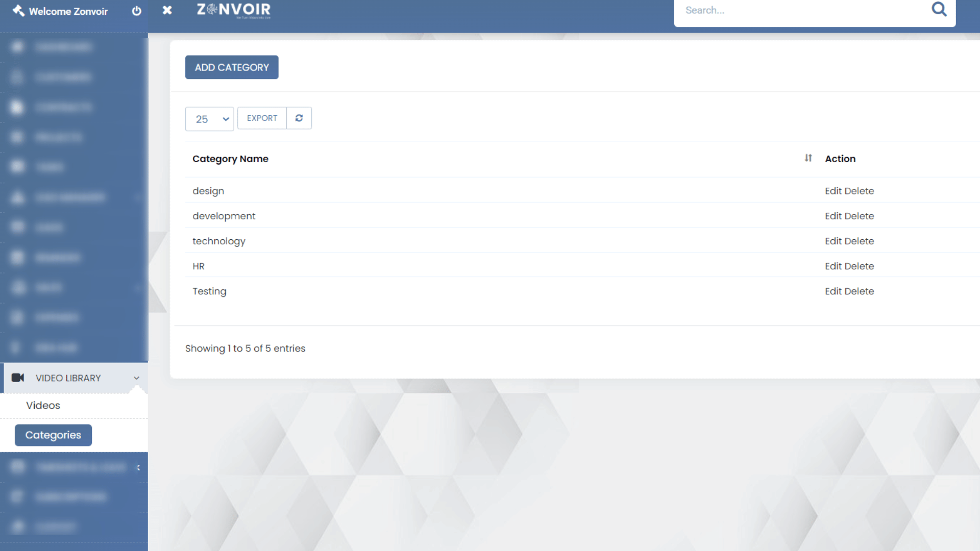Edit the HR category
Screen dimensions: 980x551
coord(833,266)
